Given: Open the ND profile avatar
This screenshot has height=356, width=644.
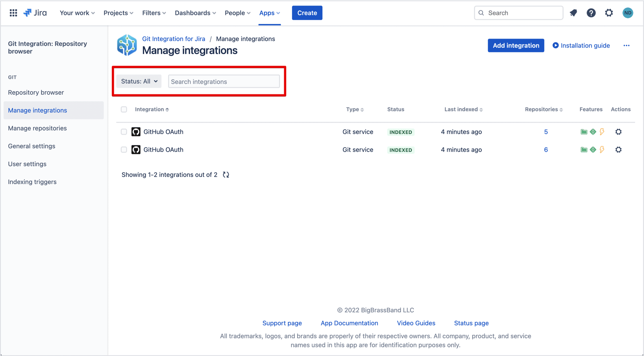Looking at the screenshot, I should [x=628, y=13].
